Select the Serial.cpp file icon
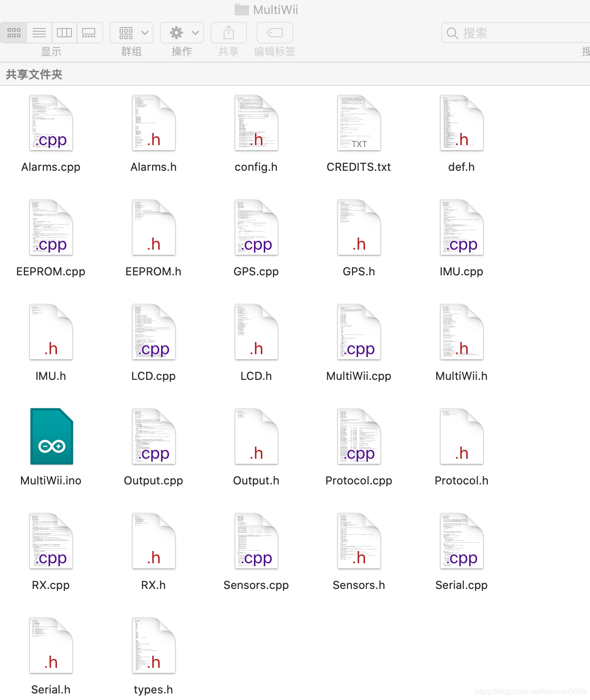Image resolution: width=590 pixels, height=700 pixels. (x=462, y=541)
